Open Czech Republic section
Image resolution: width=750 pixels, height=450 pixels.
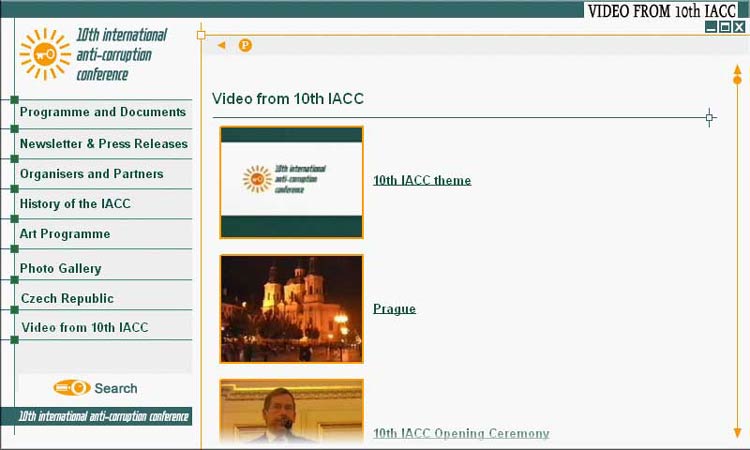point(67,298)
